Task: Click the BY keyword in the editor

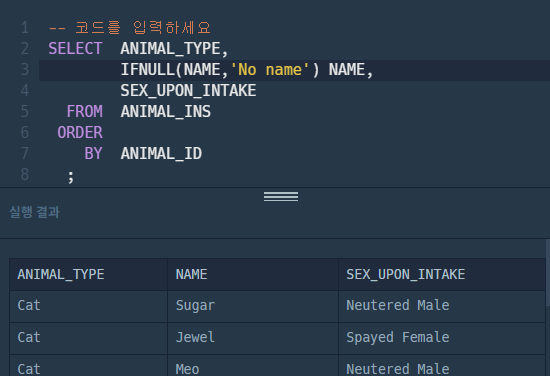Action: tap(93, 154)
